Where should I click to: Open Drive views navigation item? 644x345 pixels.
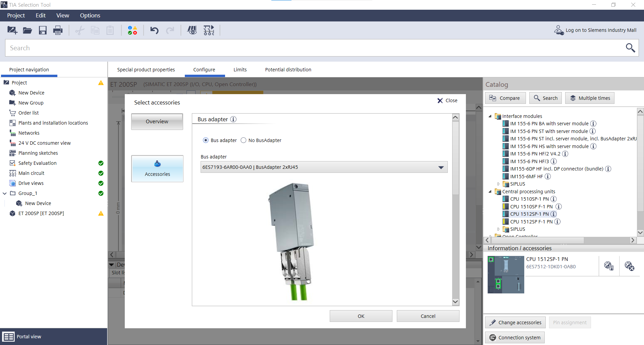click(x=31, y=183)
